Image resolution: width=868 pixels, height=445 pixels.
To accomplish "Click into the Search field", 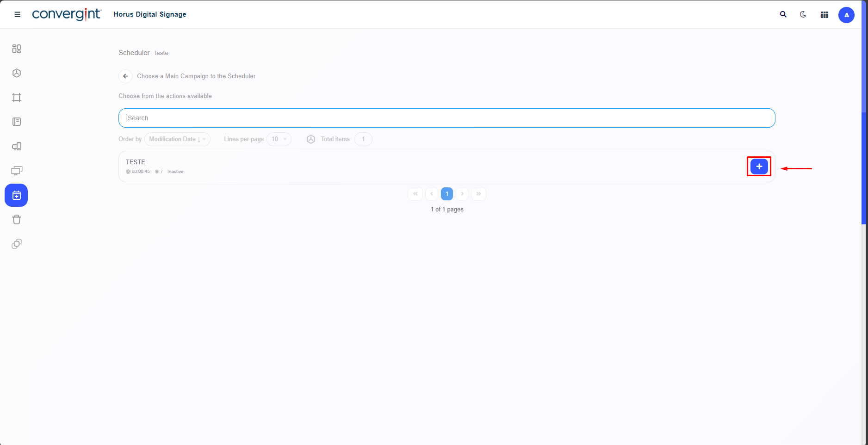I will (x=446, y=118).
